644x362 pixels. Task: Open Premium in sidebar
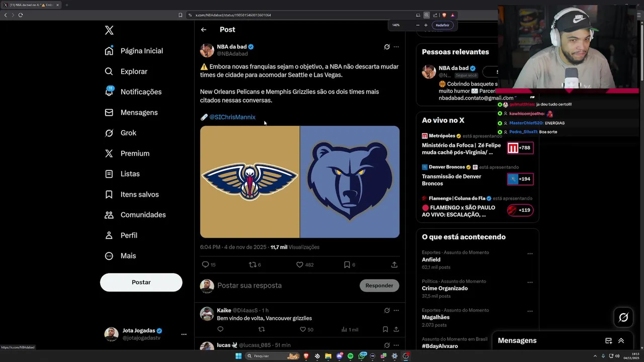coord(127,153)
